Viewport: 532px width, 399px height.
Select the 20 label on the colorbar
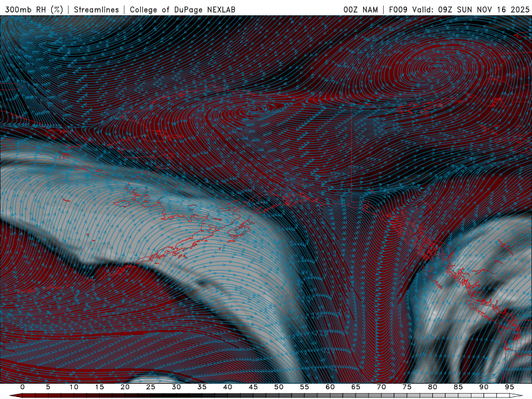(x=125, y=387)
